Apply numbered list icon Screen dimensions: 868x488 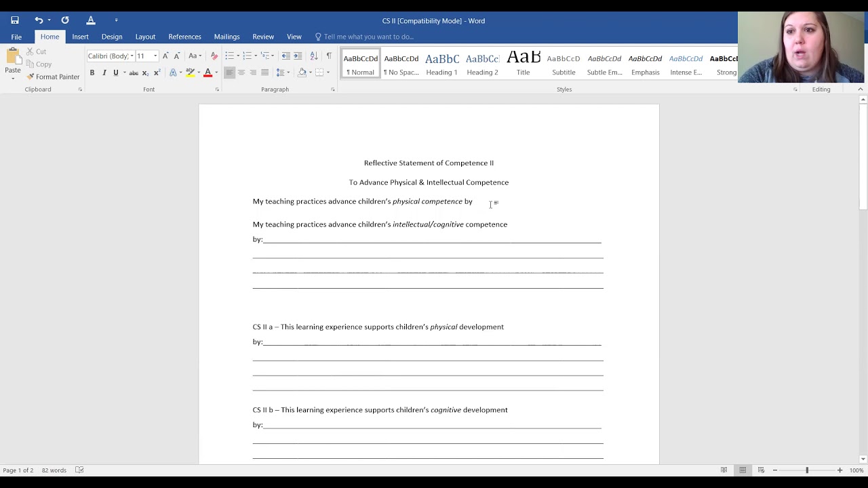247,56
